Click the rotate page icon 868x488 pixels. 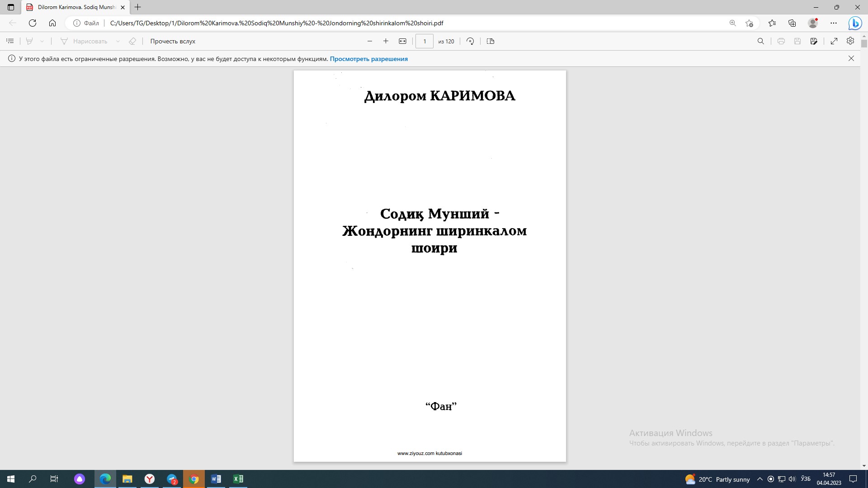[x=470, y=41]
